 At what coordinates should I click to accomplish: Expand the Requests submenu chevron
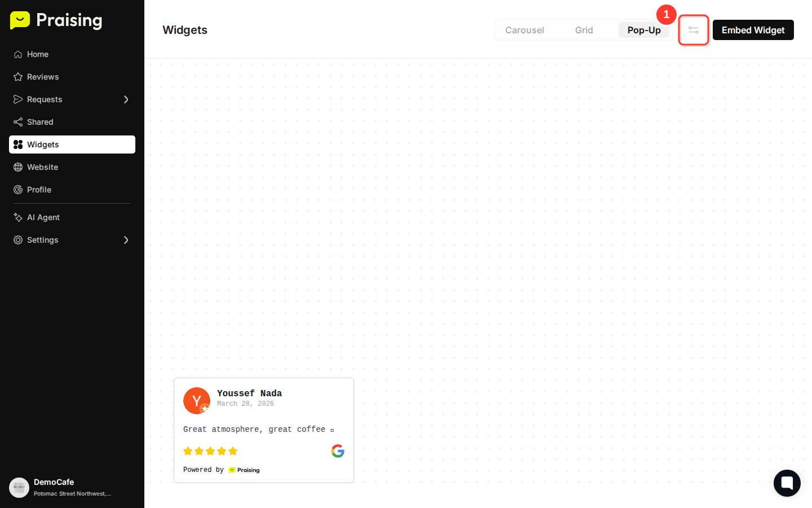point(126,99)
